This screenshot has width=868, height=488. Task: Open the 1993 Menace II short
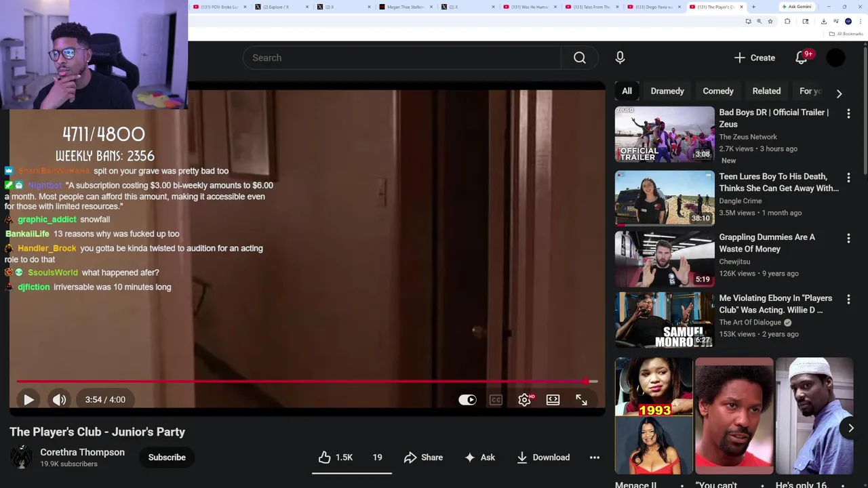[x=654, y=416]
